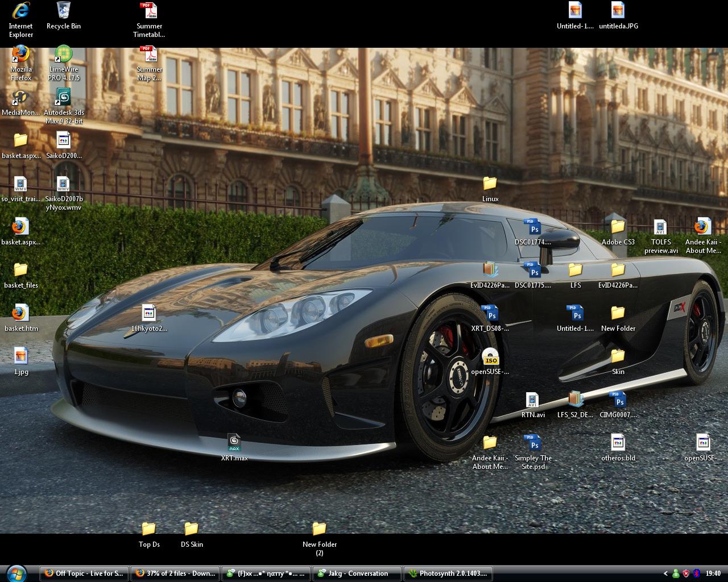Show hidden system tray icons arrow
Screen dimensions: 728x582
coord(666,573)
